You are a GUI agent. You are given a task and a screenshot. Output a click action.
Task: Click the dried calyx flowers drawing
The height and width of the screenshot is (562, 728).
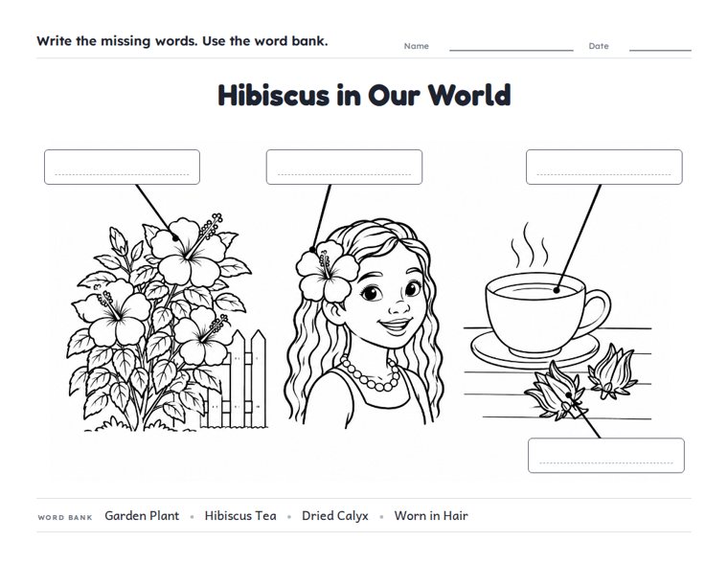tap(580, 383)
